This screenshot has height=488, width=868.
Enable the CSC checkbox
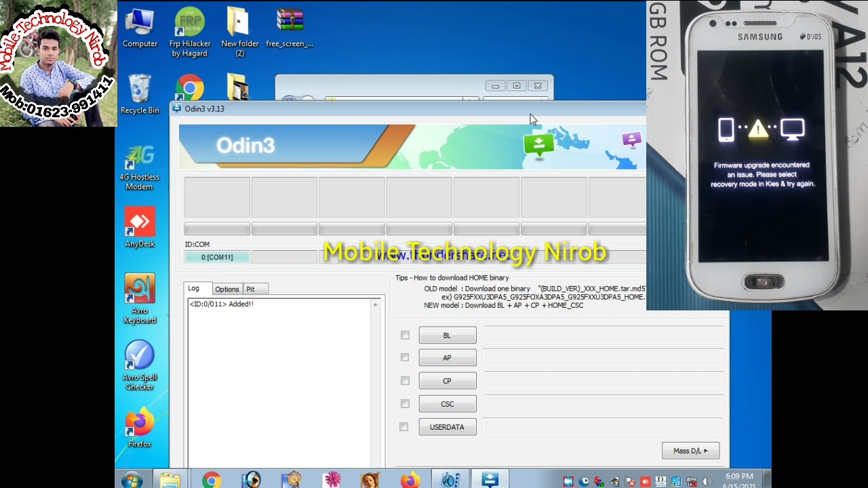pos(405,403)
